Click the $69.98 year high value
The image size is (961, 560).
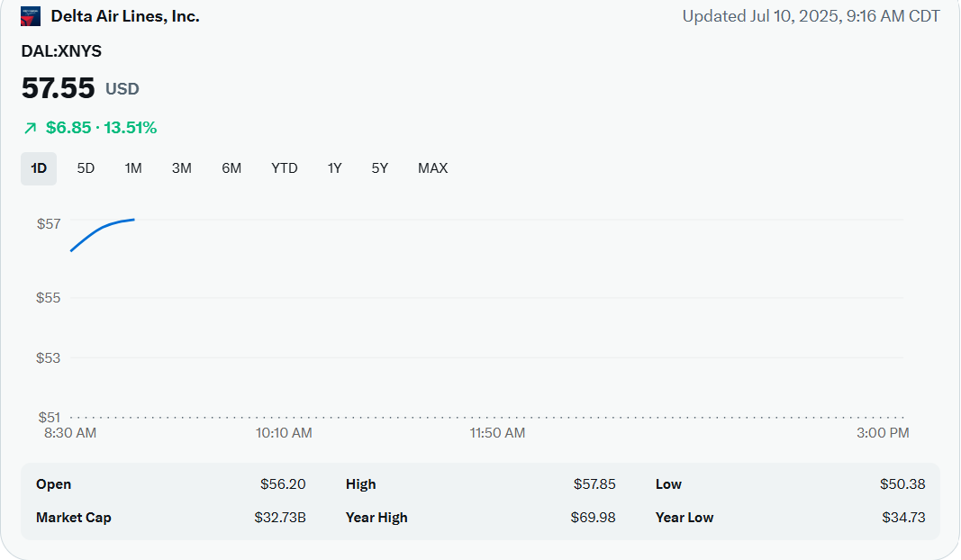click(x=593, y=518)
